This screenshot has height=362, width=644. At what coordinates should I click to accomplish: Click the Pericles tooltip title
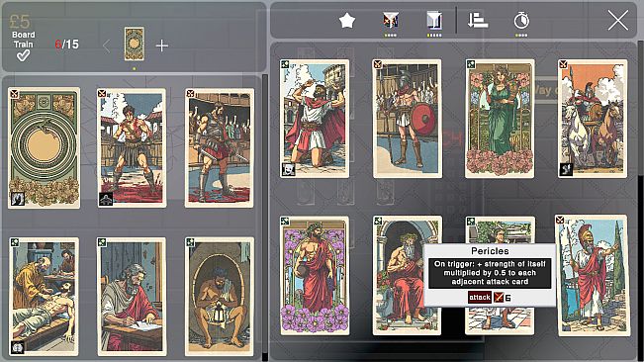pos(490,251)
